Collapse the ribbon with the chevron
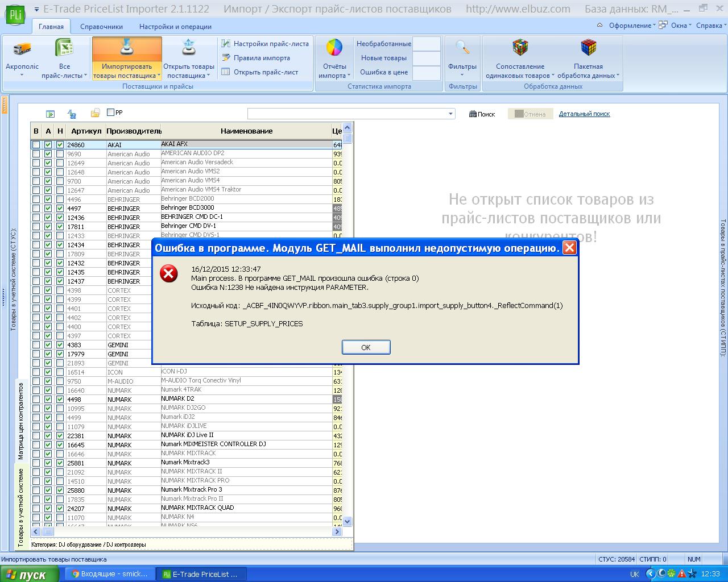 coord(600,26)
